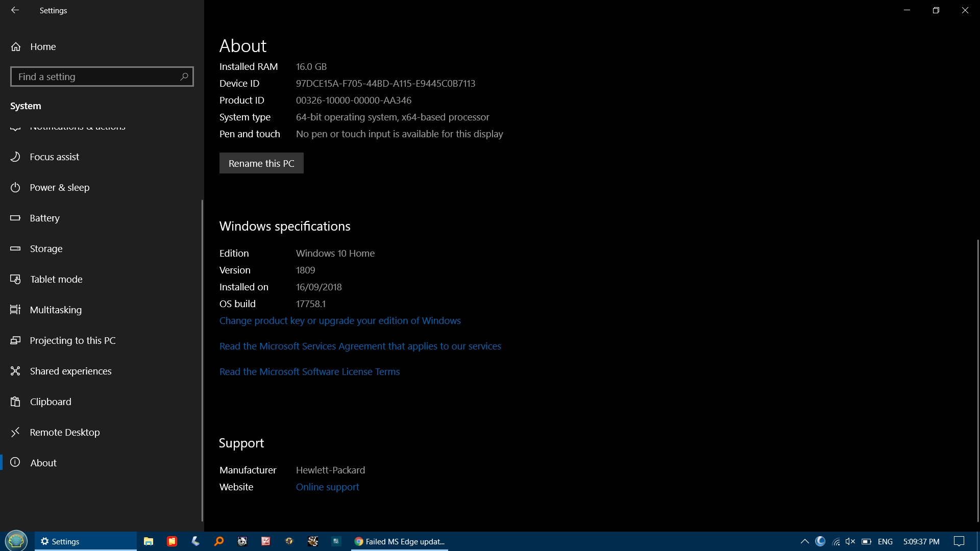
Task: Open the About settings section
Action: pos(43,462)
